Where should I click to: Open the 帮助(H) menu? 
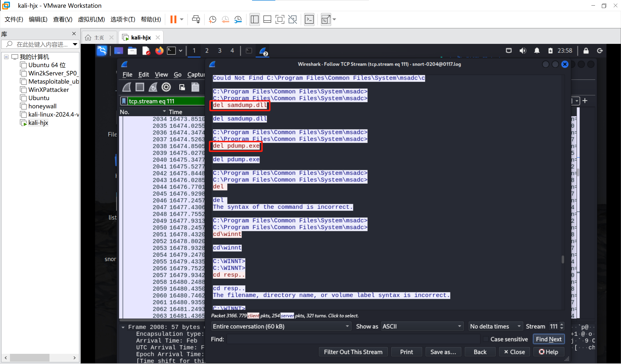click(151, 19)
